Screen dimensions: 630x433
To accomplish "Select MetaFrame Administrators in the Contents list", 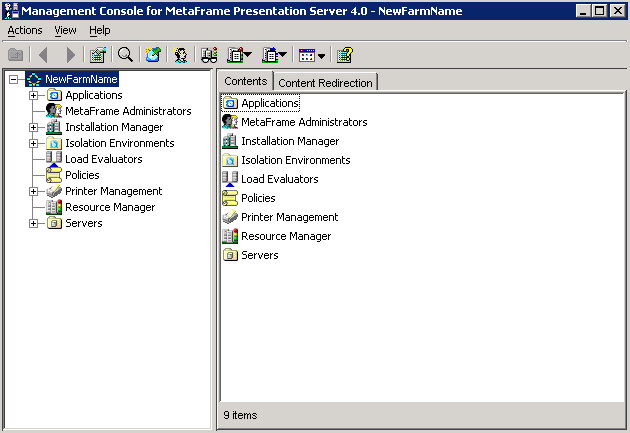I will pos(304,122).
